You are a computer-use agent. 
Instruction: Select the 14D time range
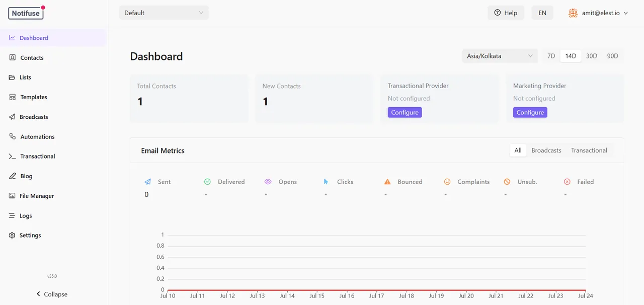[x=571, y=56]
